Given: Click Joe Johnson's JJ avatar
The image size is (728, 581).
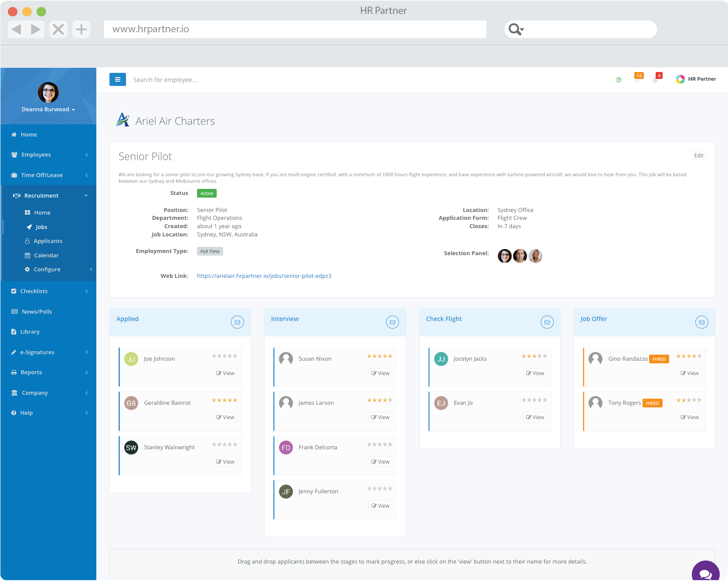Looking at the screenshot, I should pyautogui.click(x=131, y=359).
